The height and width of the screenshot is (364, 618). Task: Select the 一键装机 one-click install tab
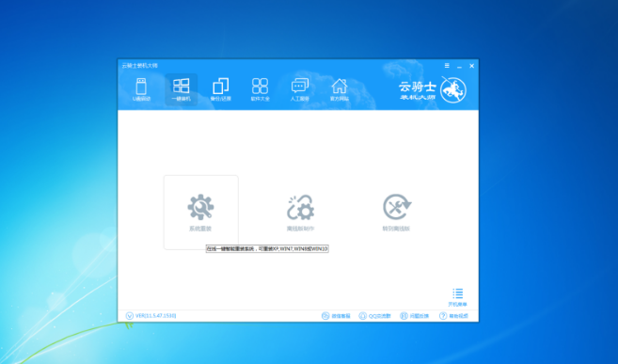tap(181, 89)
